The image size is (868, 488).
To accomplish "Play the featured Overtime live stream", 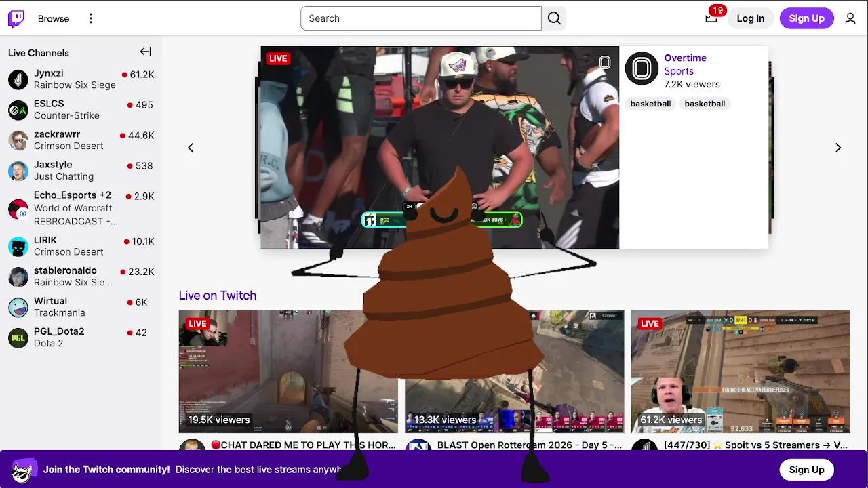I will [439, 147].
